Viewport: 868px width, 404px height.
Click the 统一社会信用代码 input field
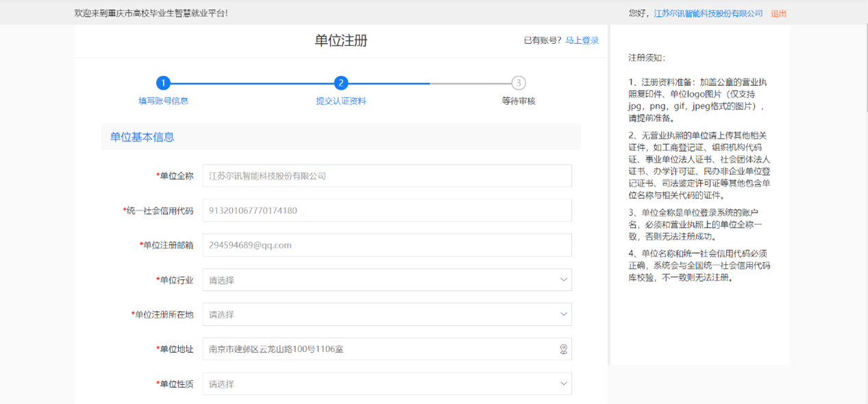coord(386,211)
